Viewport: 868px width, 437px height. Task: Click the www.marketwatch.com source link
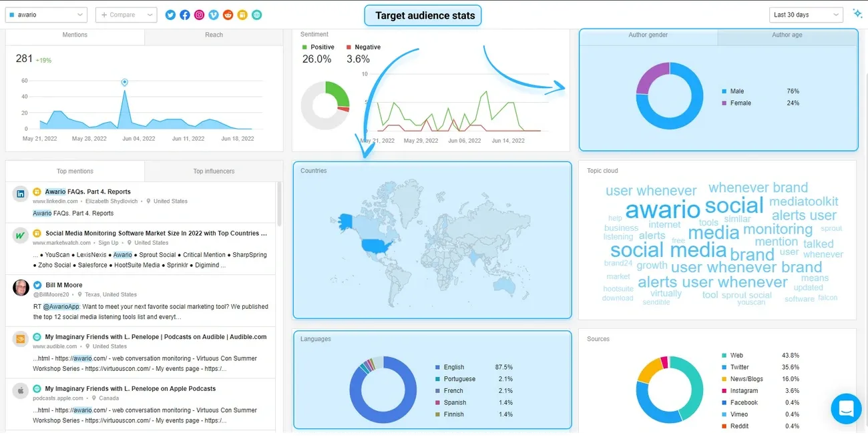61,243
